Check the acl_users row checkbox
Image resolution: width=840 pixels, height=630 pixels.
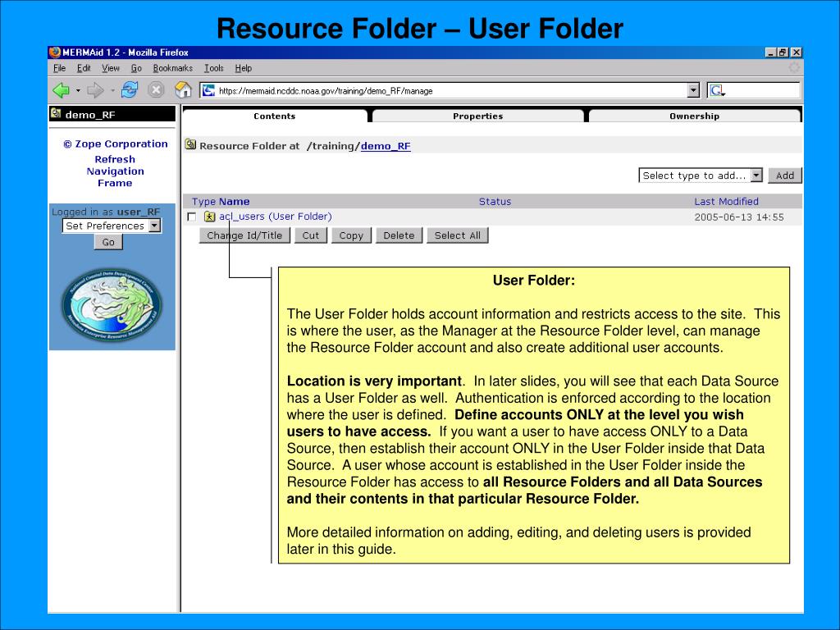(x=192, y=217)
